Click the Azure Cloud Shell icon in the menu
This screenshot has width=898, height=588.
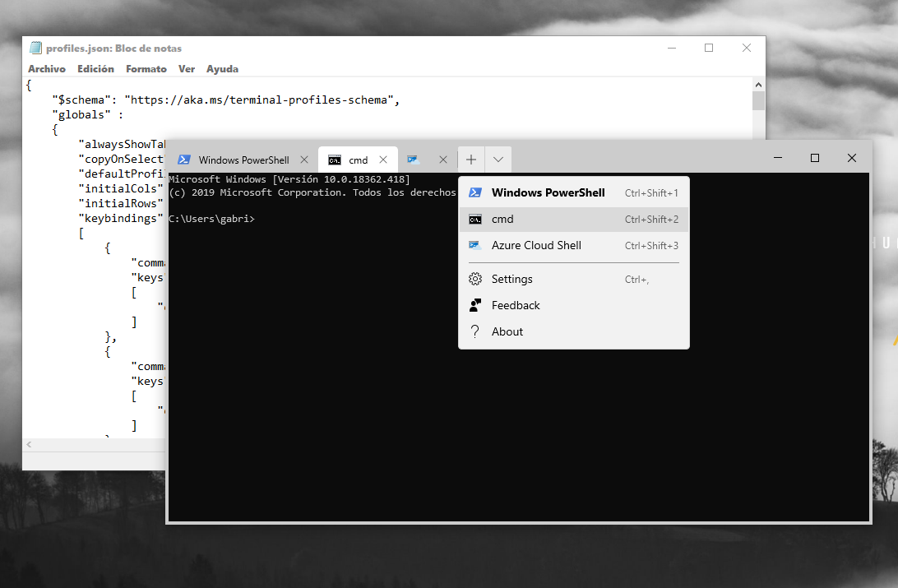pyautogui.click(x=474, y=245)
